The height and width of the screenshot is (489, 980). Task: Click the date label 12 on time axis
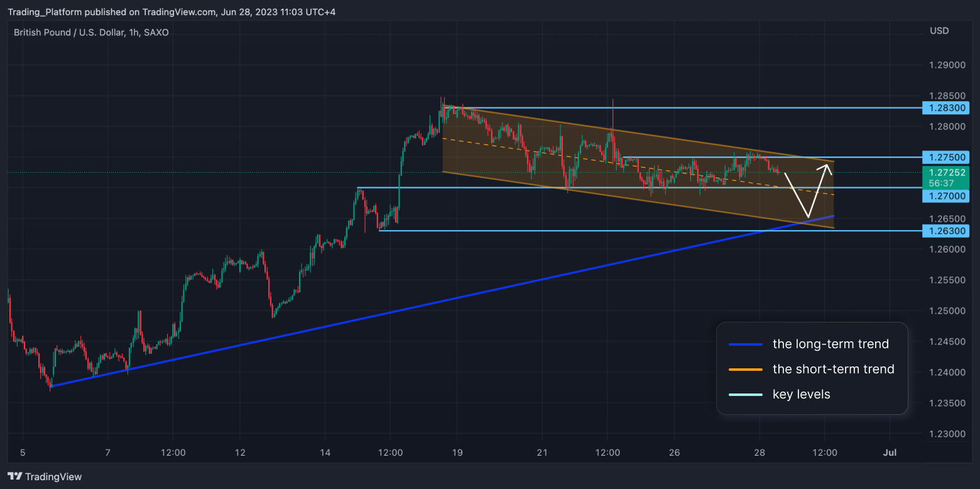(x=239, y=453)
